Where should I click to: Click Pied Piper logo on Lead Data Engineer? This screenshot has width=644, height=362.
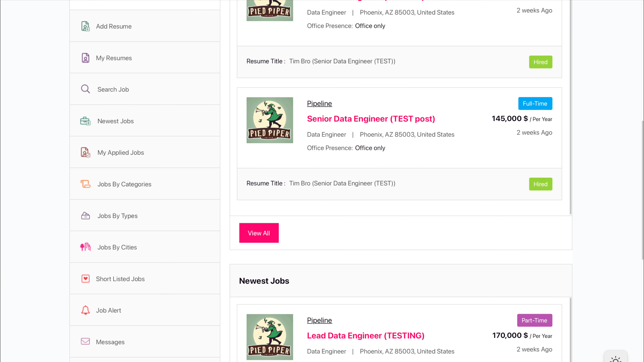[270, 337]
